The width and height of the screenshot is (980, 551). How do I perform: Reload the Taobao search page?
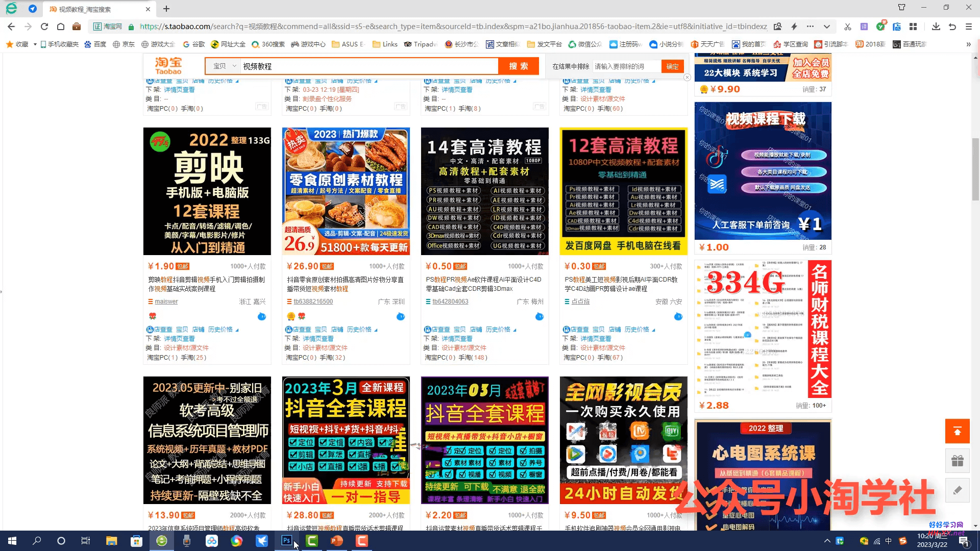44,27
